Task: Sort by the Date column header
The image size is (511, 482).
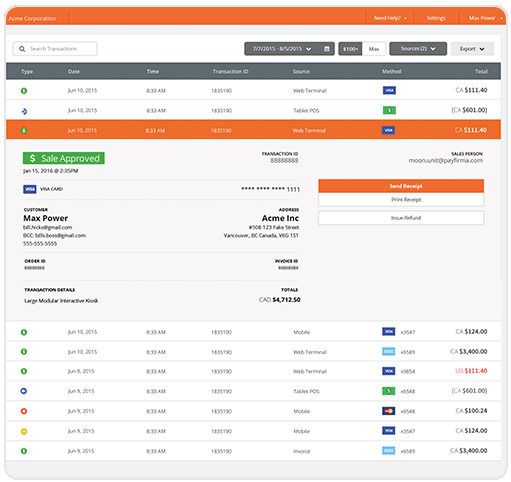Action: click(x=74, y=72)
